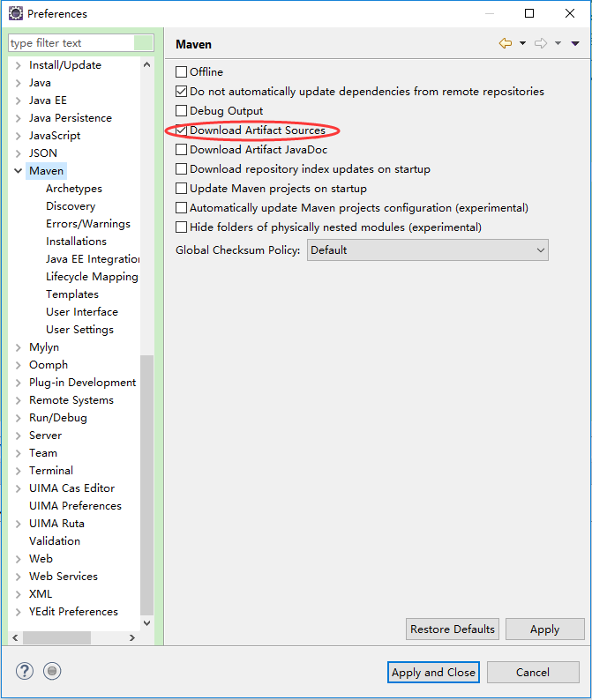Viewport: 592px width, 700px height.
Task: Open the forward history dropdown arrow
Action: pos(558,43)
